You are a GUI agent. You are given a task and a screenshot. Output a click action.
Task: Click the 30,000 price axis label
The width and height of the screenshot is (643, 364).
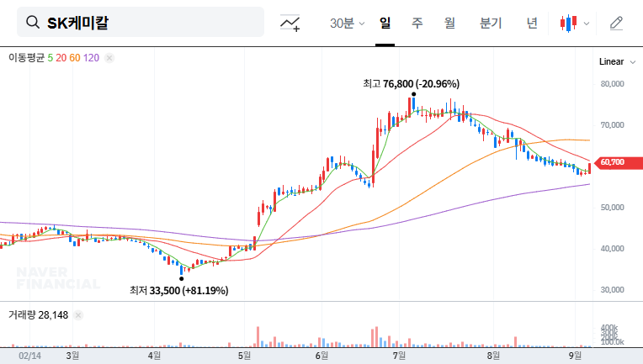pos(612,290)
